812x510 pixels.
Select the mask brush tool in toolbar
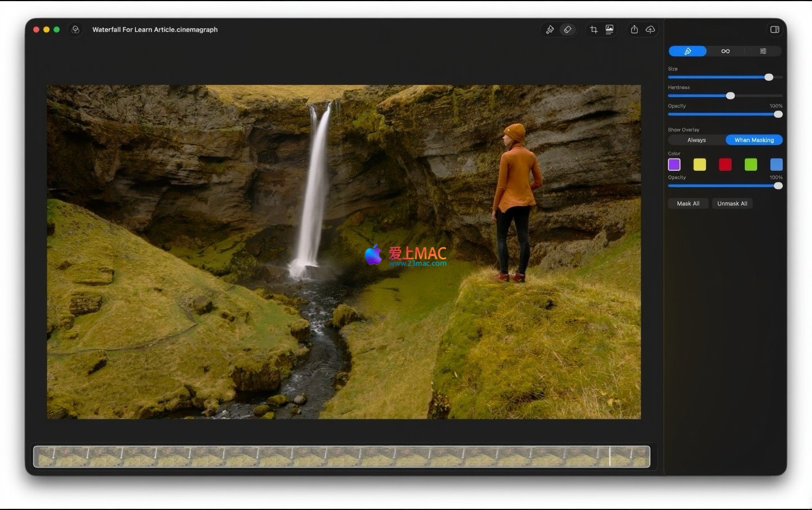550,29
